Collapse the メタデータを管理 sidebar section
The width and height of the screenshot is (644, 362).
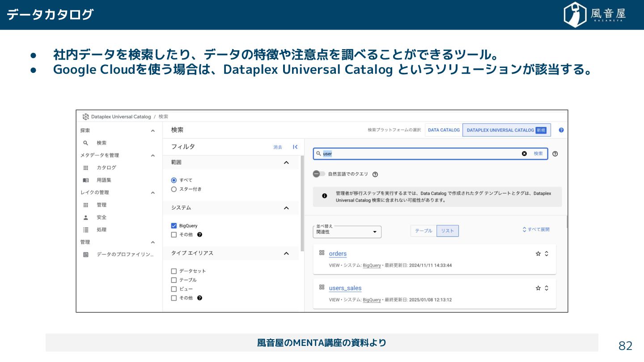pos(153,156)
